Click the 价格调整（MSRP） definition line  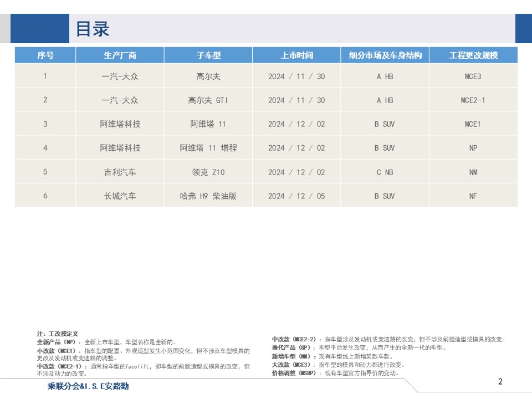pyautogui.click(x=335, y=373)
